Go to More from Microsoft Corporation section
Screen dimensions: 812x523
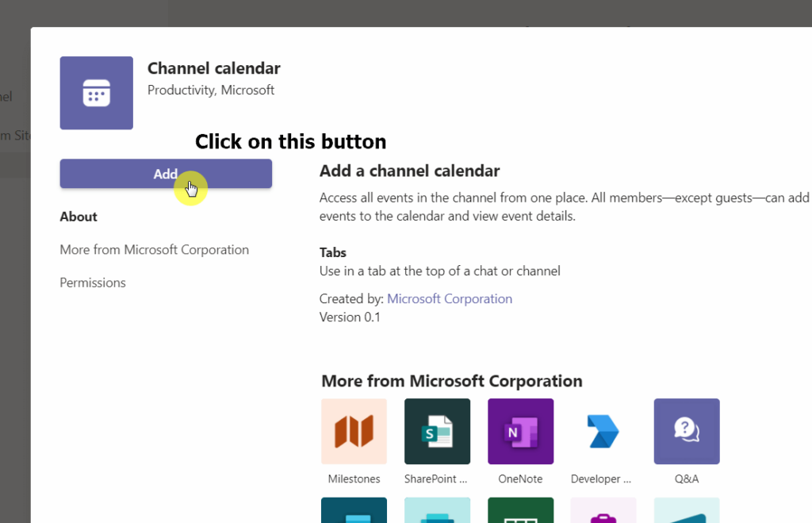[x=155, y=250]
